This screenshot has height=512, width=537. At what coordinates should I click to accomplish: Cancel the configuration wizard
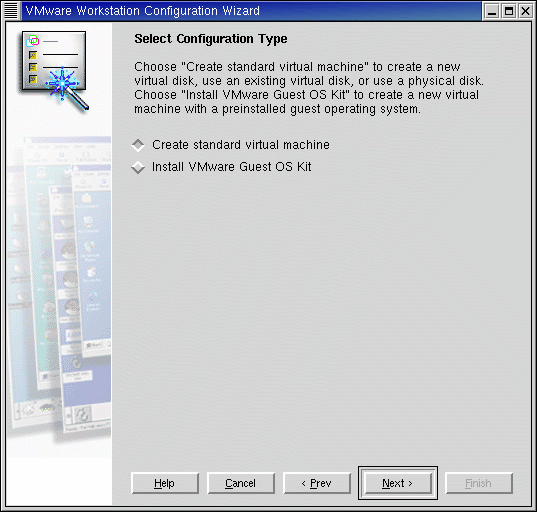click(x=241, y=483)
